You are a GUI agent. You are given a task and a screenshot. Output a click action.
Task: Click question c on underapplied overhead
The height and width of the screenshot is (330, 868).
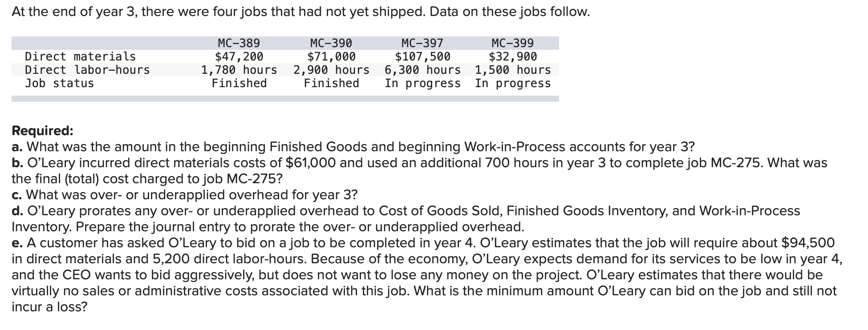coord(184,194)
